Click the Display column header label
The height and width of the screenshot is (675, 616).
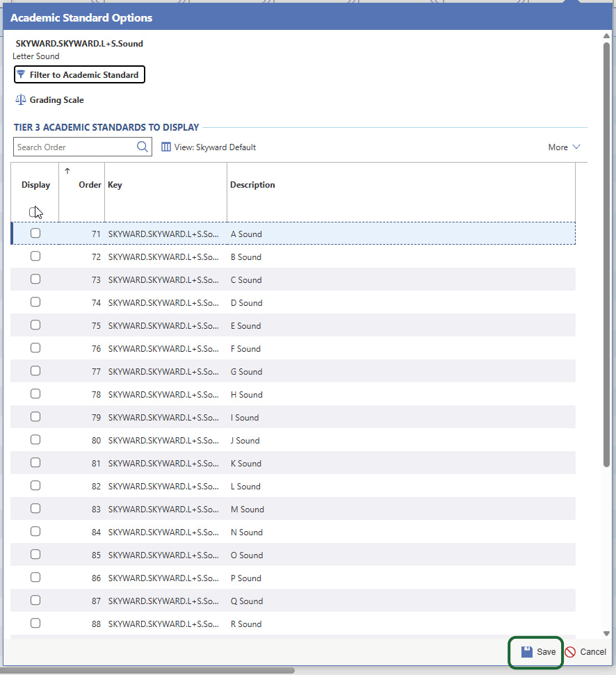click(x=35, y=185)
